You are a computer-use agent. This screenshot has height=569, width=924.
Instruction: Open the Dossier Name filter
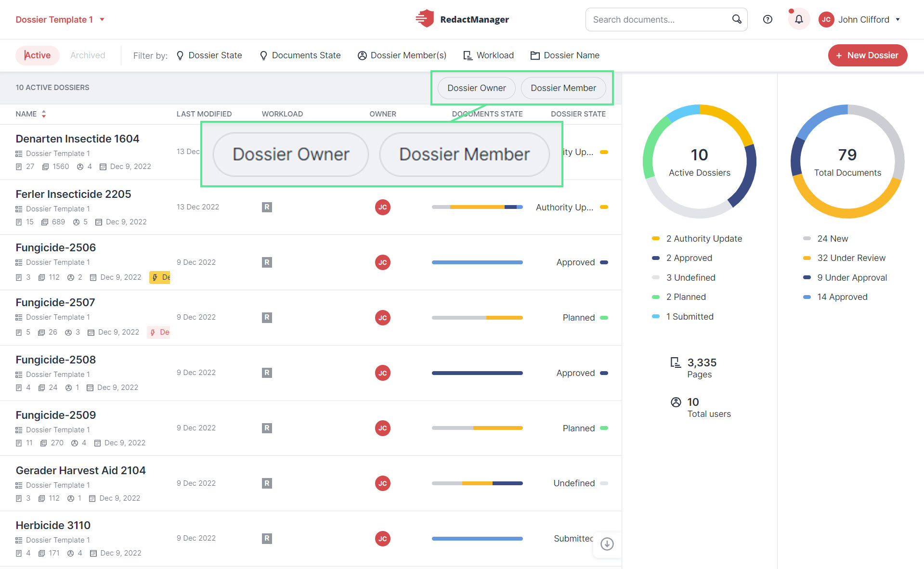[565, 55]
